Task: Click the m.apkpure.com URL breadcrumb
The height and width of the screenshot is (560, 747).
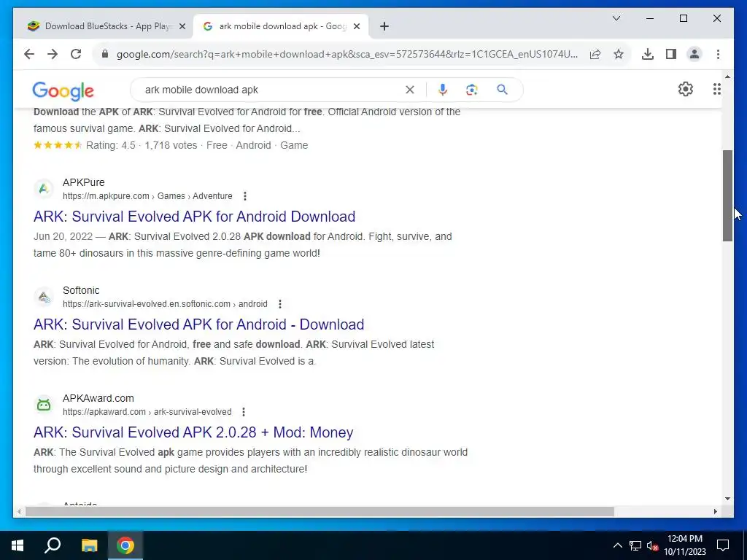Action: 147,195
